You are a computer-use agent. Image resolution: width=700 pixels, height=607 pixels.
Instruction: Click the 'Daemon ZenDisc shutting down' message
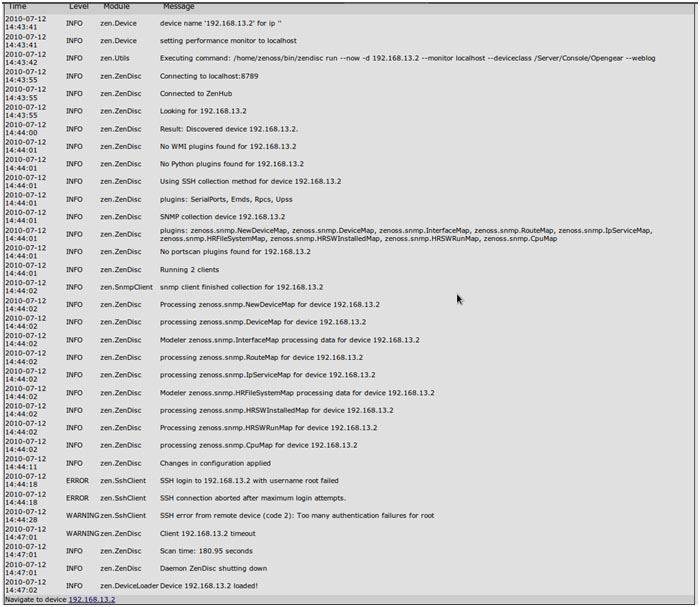[213, 568]
